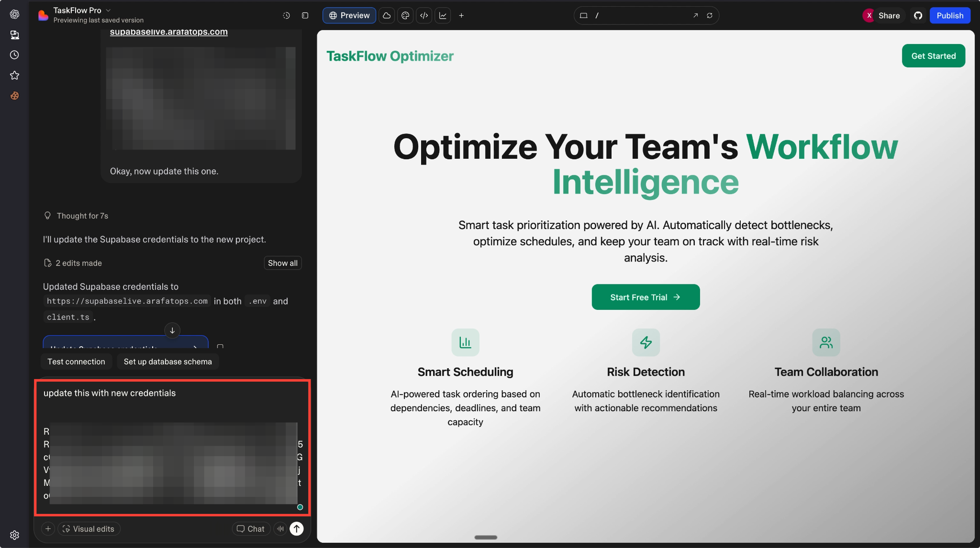The image size is (980, 548).
Task: Click the Publish button
Action: tap(949, 15)
